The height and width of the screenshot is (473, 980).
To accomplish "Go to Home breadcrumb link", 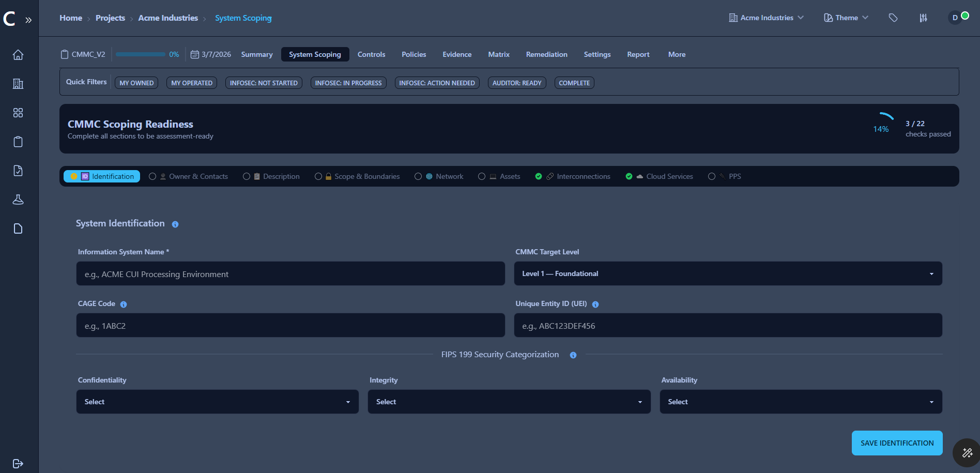I will (x=71, y=18).
